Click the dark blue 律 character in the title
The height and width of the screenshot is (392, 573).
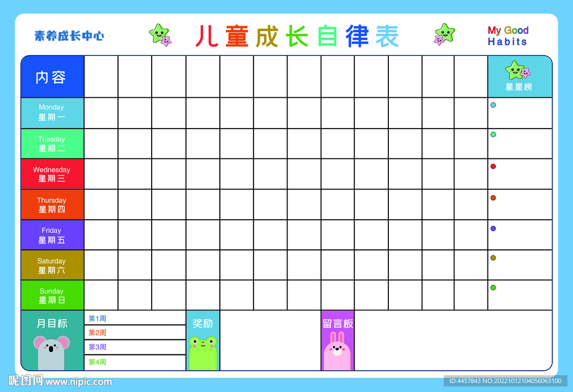(357, 36)
